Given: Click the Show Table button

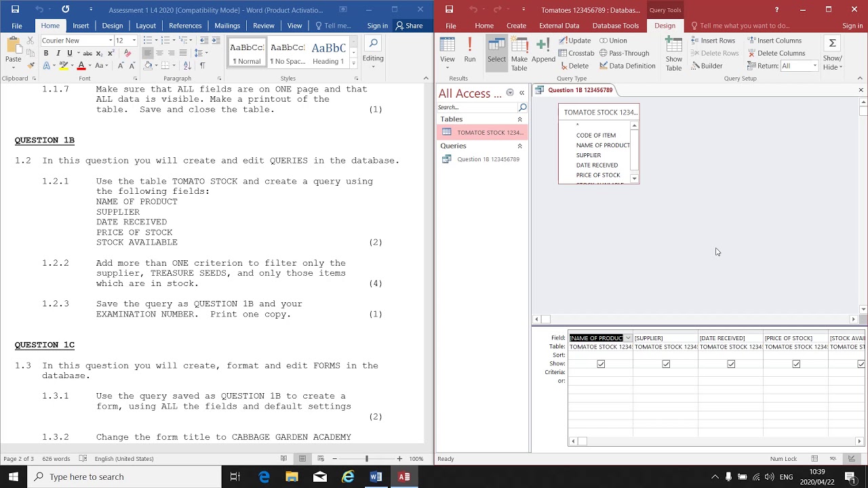Looking at the screenshot, I should [x=674, y=53].
